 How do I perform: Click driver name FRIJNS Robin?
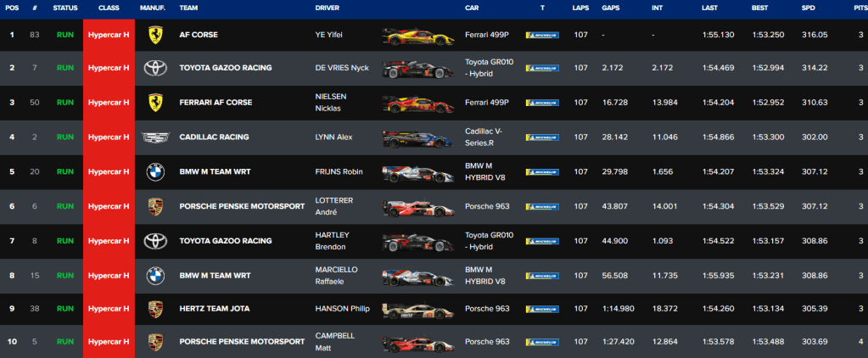coord(339,172)
